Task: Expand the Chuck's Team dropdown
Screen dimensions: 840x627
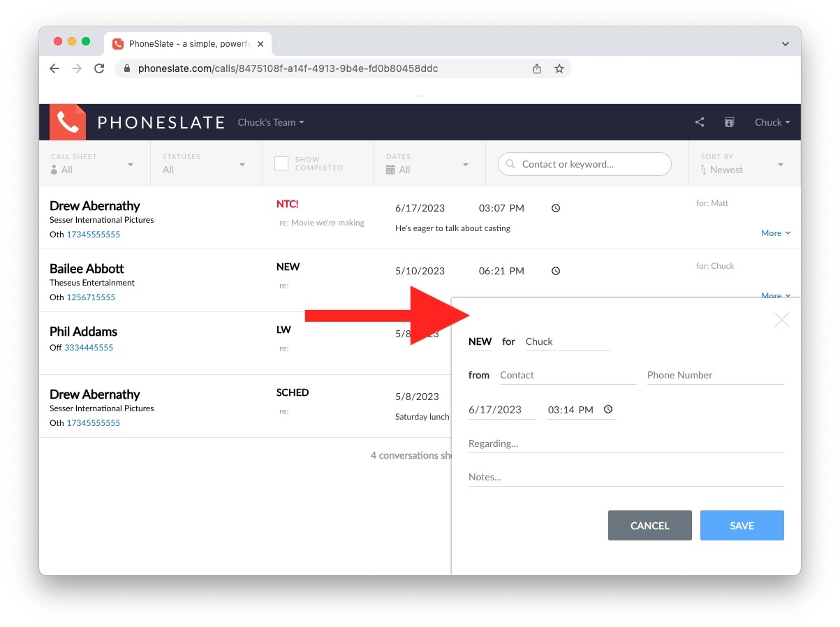Action: (271, 122)
